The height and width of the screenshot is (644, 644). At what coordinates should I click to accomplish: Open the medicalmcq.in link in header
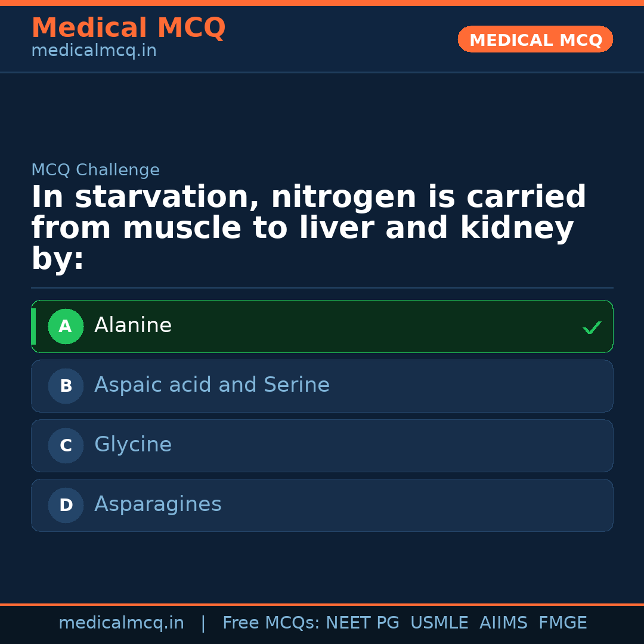(x=94, y=50)
